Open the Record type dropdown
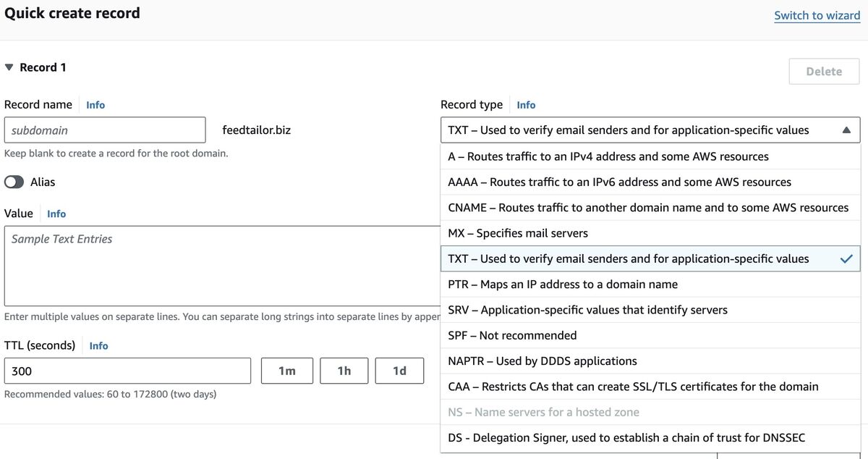Image resolution: width=868 pixels, height=459 pixels. click(650, 130)
